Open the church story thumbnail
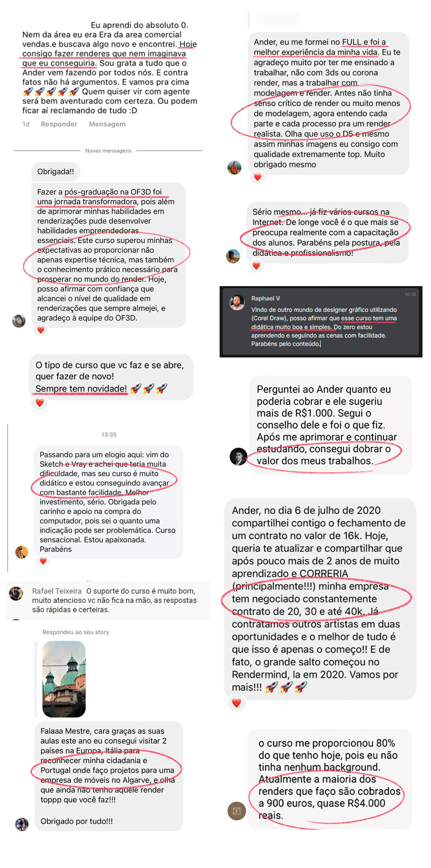 tap(64, 679)
